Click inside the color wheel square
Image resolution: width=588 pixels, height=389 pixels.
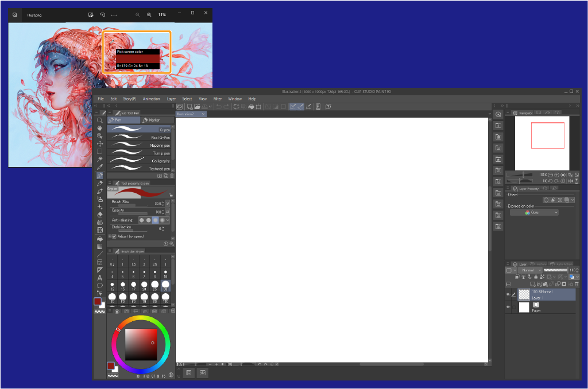(x=141, y=344)
